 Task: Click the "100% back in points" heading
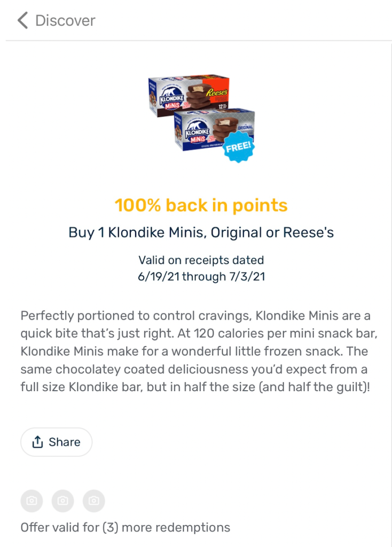pyautogui.click(x=201, y=205)
